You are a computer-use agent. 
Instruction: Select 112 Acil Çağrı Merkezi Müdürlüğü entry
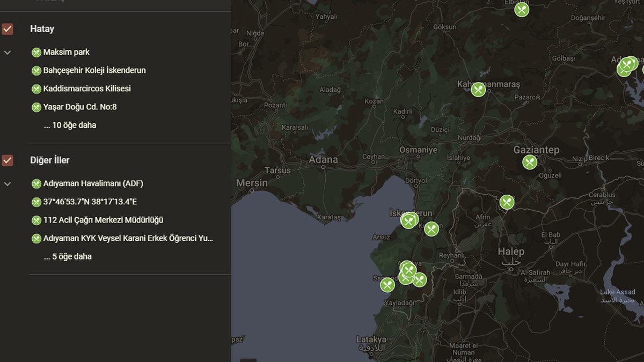point(103,220)
